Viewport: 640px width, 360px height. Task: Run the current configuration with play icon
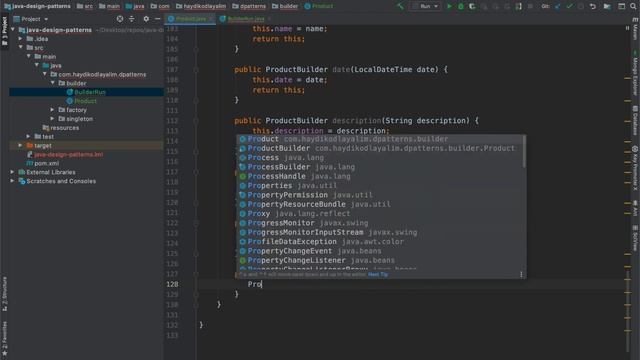pyautogui.click(x=449, y=6)
